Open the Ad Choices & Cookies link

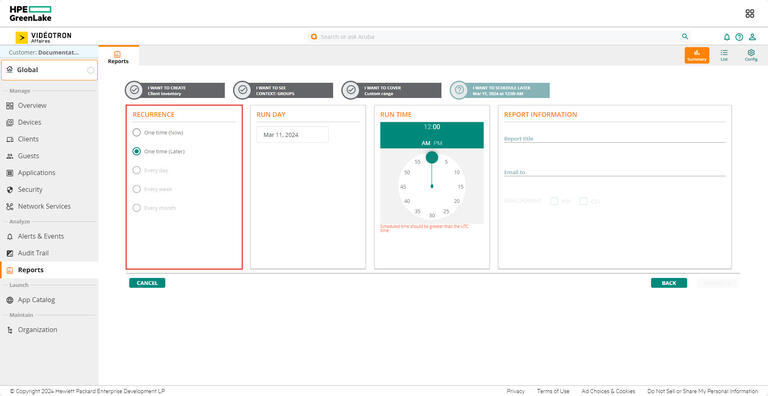(608, 391)
